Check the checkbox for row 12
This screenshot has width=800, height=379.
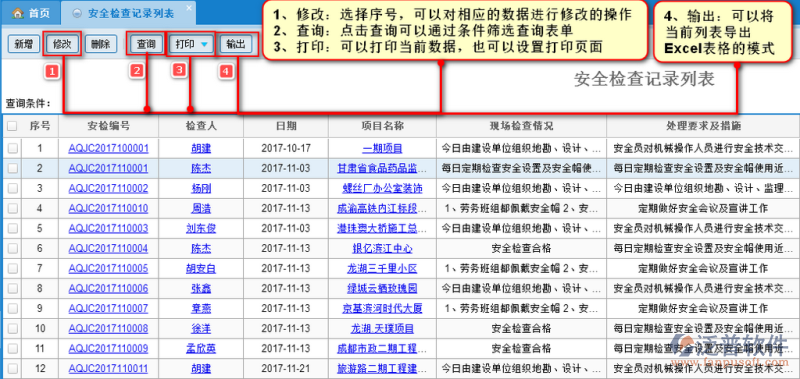click(12, 368)
